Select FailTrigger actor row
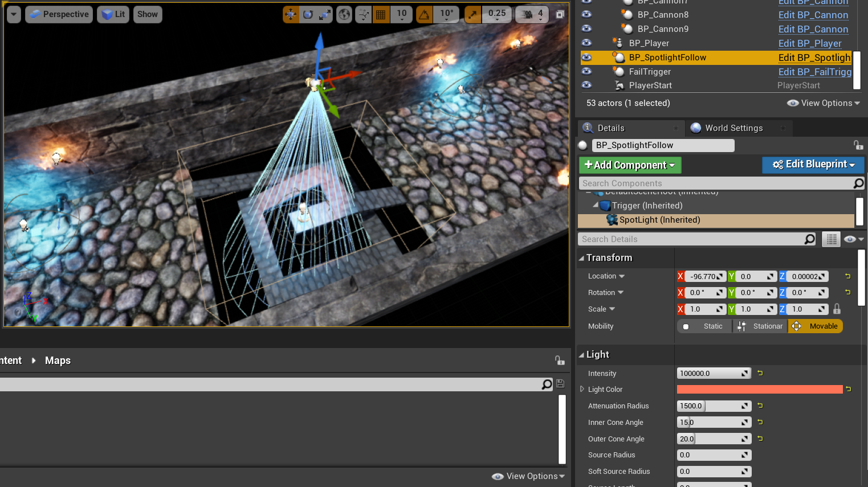The width and height of the screenshot is (868, 487). [650, 72]
